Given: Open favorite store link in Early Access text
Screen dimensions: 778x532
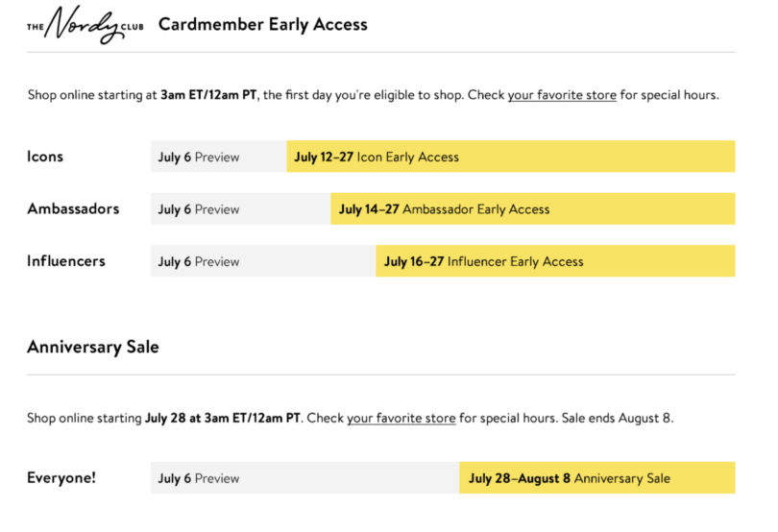Looking at the screenshot, I should coord(562,95).
